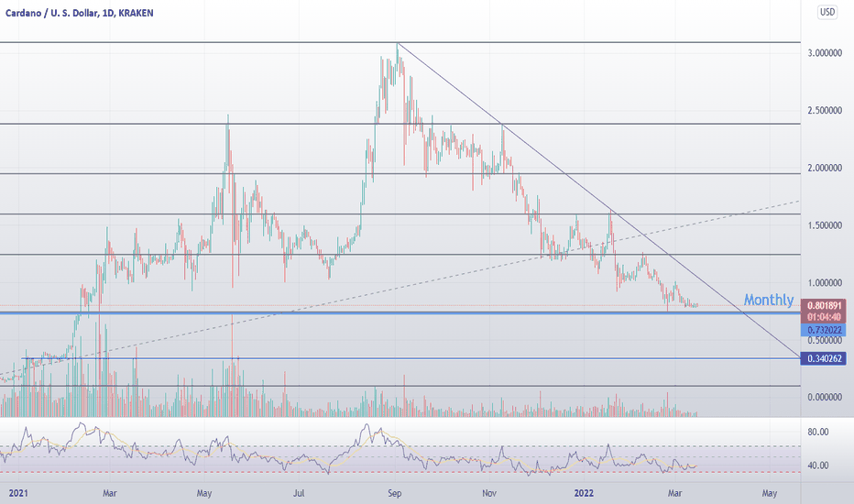Image resolution: width=854 pixels, height=504 pixels.
Task: Click the 3.000000 price axis label
Action: pyautogui.click(x=825, y=53)
